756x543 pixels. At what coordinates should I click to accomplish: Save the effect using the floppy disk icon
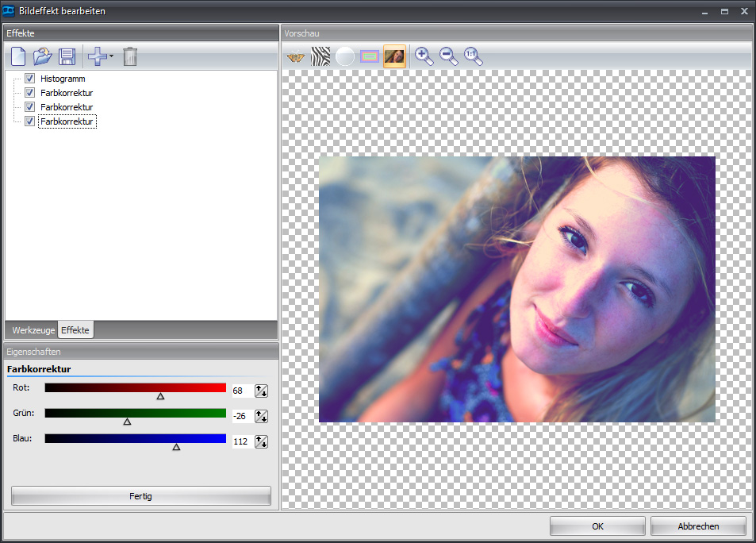coord(67,56)
